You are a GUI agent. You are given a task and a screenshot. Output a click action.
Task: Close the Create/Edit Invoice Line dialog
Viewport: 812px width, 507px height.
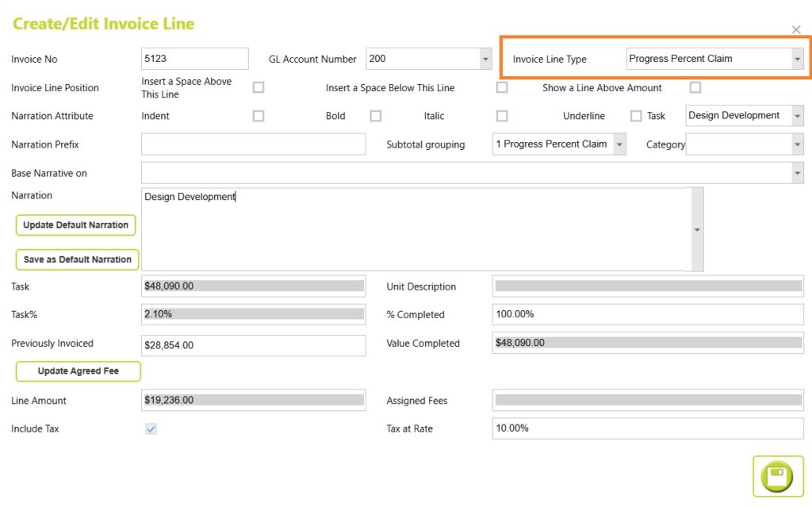click(796, 29)
